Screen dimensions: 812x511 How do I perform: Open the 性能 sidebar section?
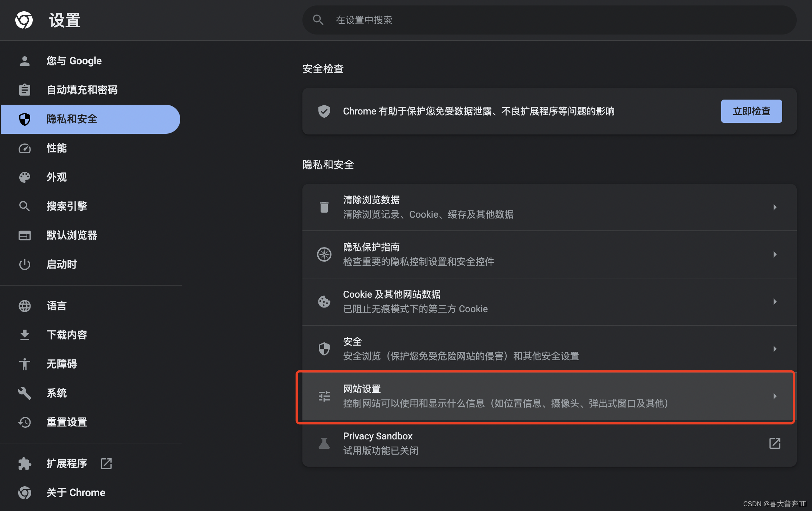pos(57,148)
